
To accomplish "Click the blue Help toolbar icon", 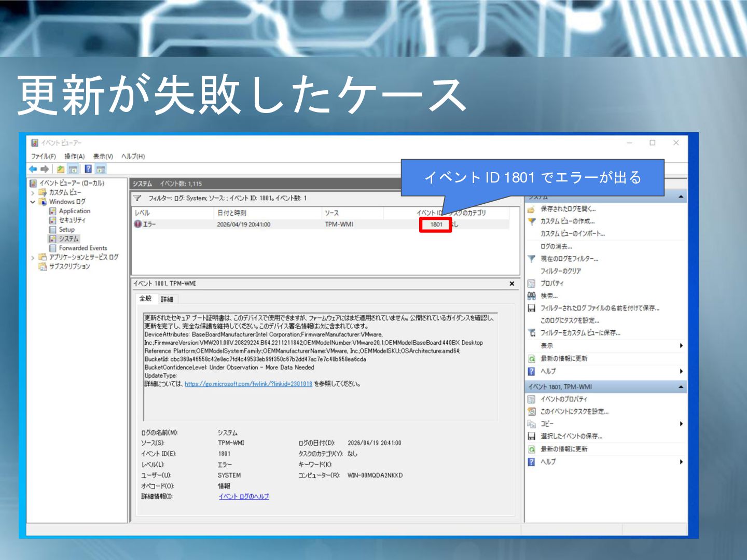I will click(88, 169).
